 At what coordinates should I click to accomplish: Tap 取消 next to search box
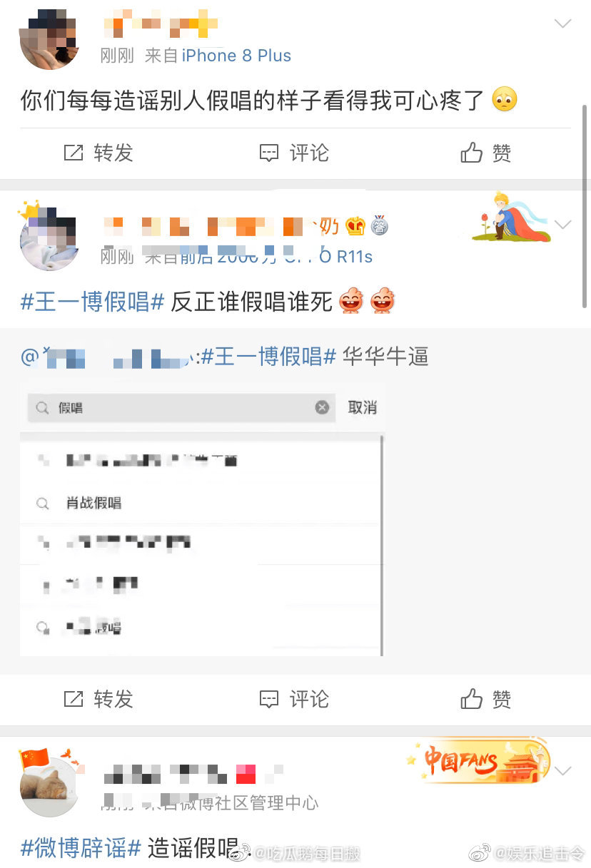pyautogui.click(x=362, y=407)
